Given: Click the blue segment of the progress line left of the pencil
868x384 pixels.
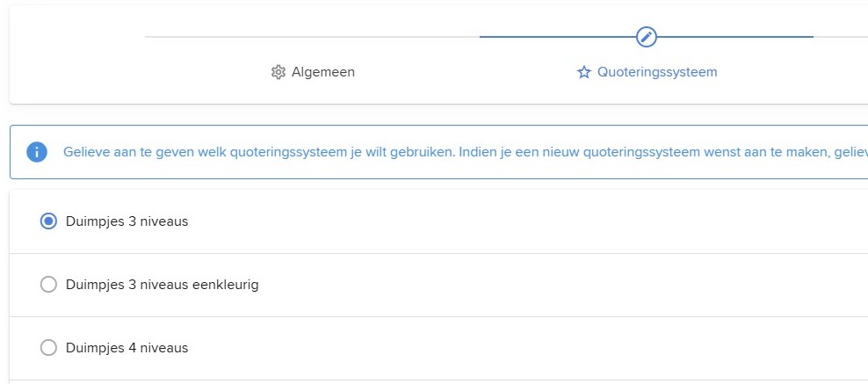Looking at the screenshot, I should click(x=558, y=37).
